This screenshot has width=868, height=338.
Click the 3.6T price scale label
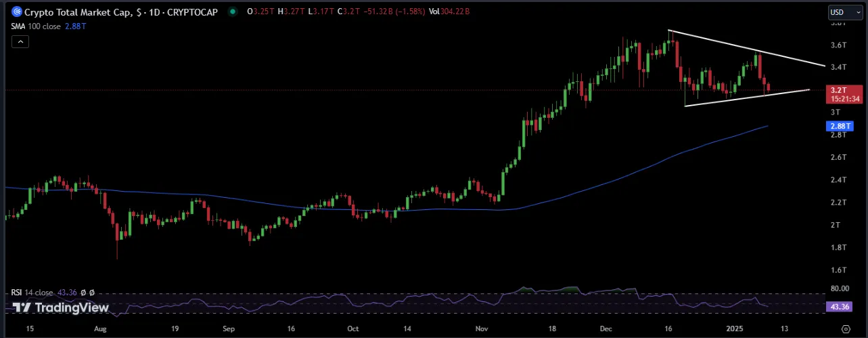839,45
